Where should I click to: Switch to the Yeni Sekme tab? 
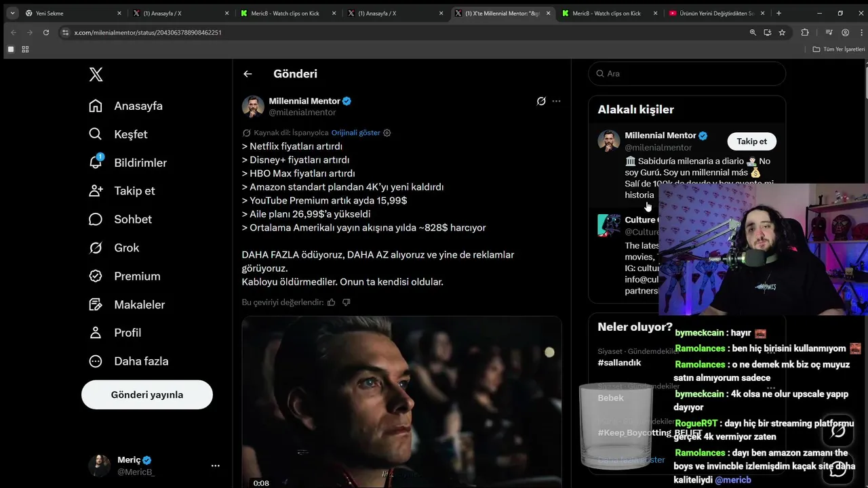tap(72, 13)
